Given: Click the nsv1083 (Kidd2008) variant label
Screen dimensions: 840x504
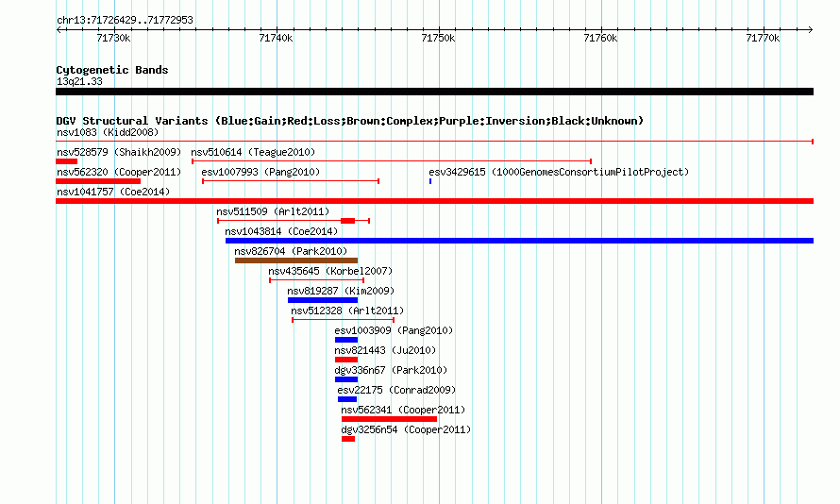Looking at the screenshot, I should pyautogui.click(x=108, y=132).
